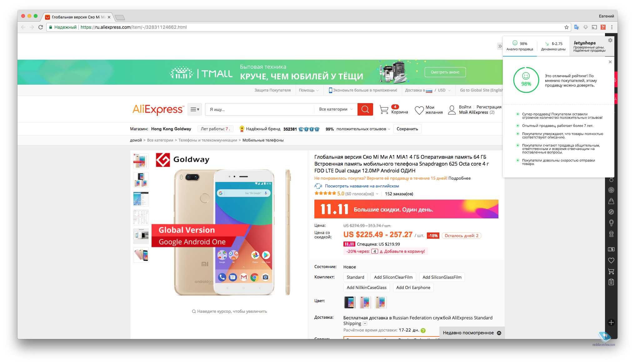Switch to Динамика цены tab
The width and height of the screenshot is (635, 364).
[553, 46]
